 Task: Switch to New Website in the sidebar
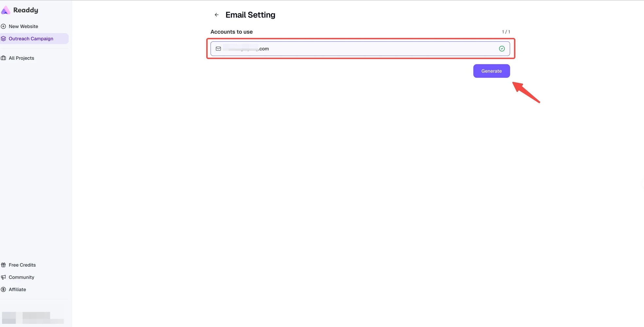click(23, 26)
